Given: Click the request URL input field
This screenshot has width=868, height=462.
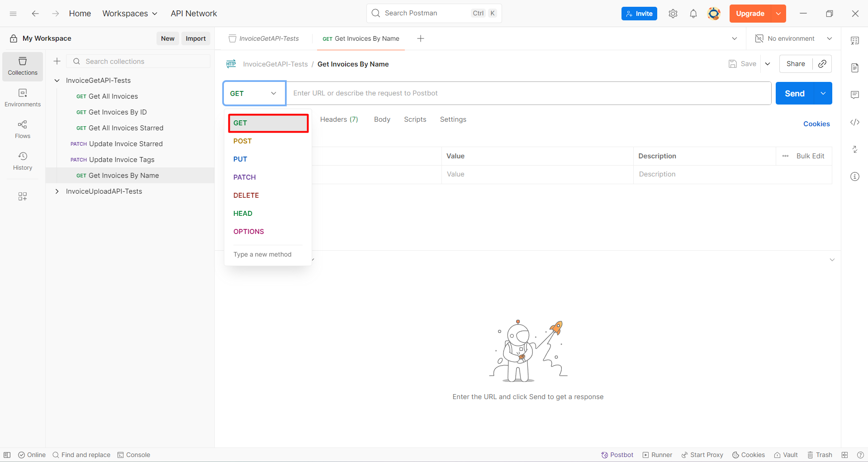Looking at the screenshot, I should tap(498, 93).
